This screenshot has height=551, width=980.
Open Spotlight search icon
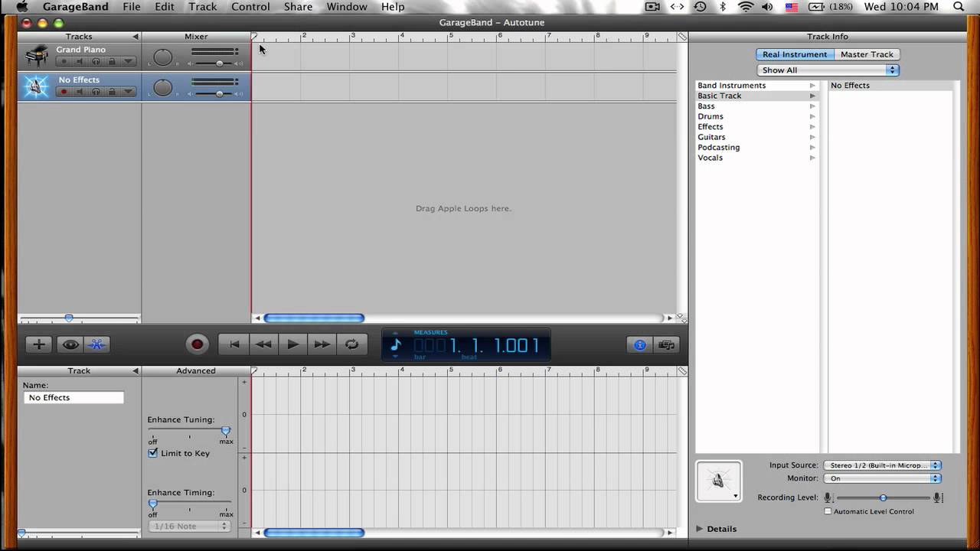(x=959, y=7)
